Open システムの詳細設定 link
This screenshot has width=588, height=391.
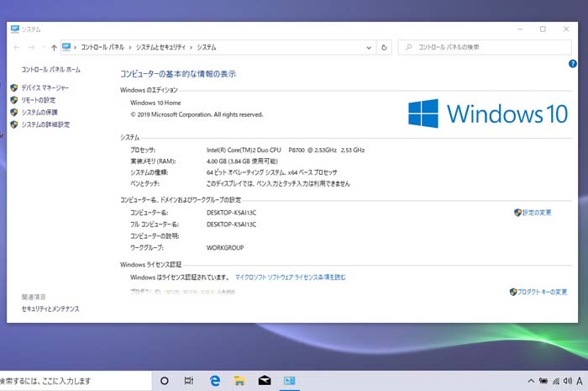(45, 124)
